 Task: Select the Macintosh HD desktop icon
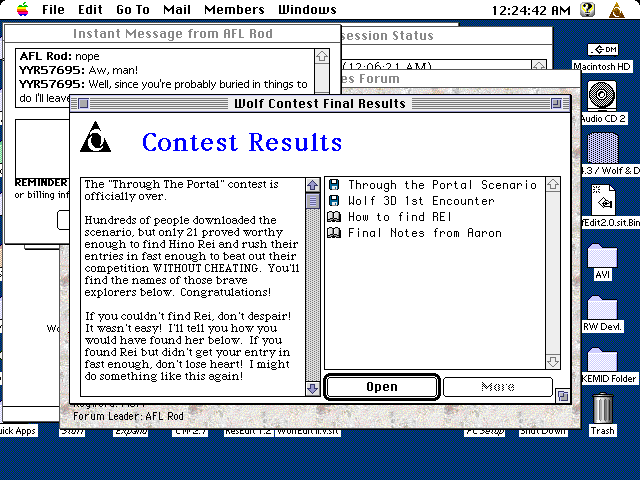[602, 50]
